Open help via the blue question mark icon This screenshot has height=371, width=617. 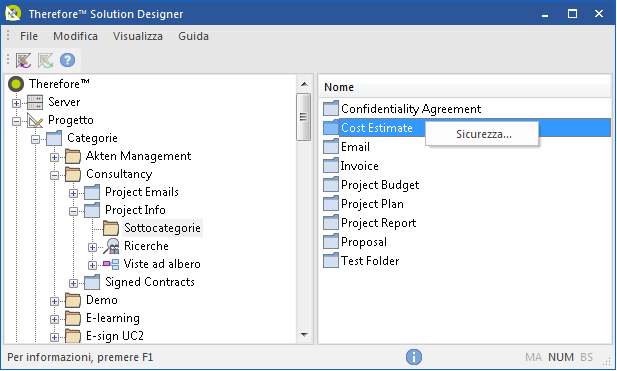pos(67,60)
